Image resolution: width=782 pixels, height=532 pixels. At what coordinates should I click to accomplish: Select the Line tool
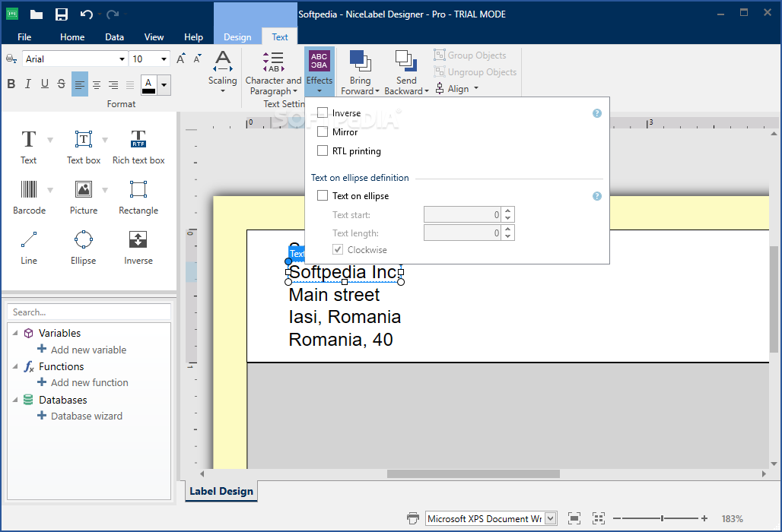coord(28,247)
